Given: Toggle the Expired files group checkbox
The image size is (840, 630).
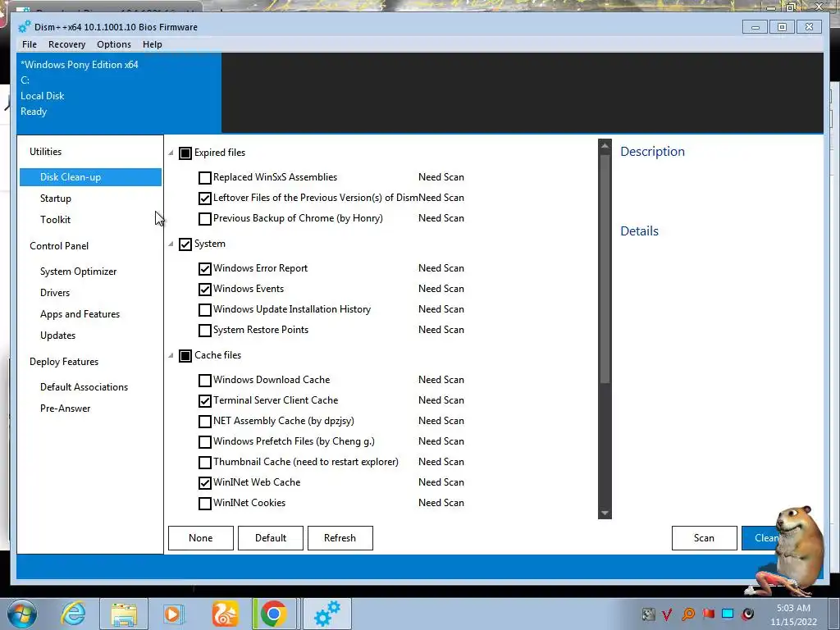Looking at the screenshot, I should coord(185,153).
